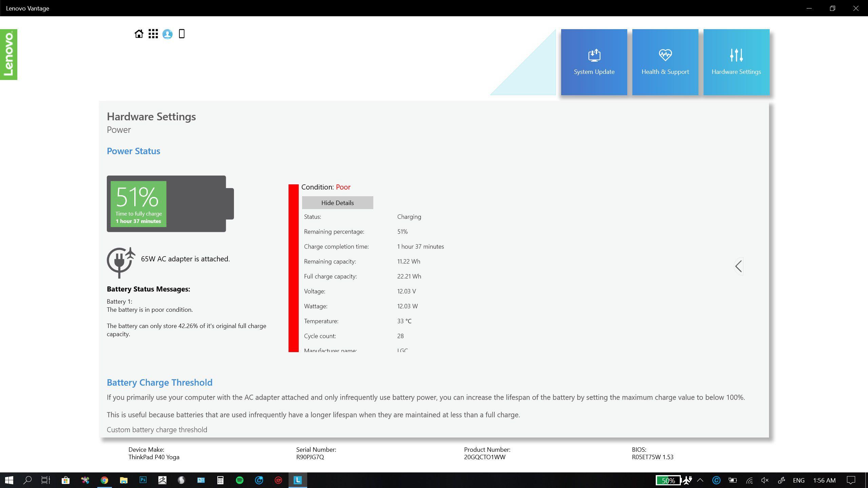The image size is (868, 488).
Task: Go to the Home icon
Action: 139,34
